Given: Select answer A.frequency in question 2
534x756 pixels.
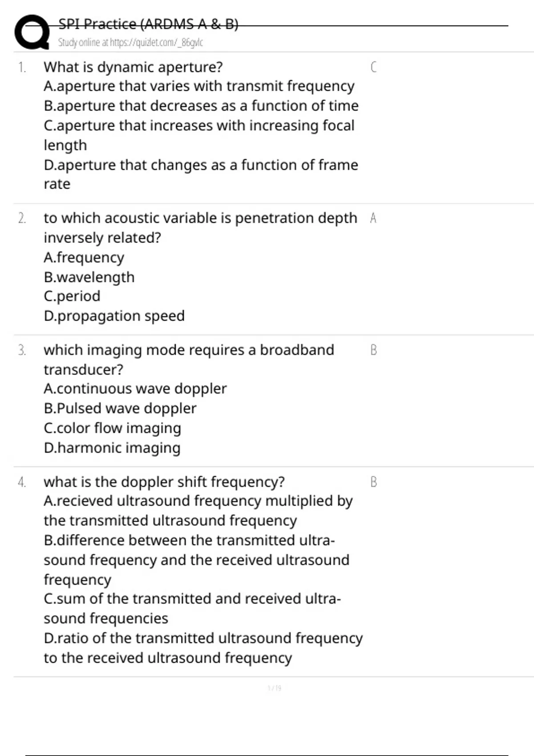Looking at the screenshot, I should point(84,257).
